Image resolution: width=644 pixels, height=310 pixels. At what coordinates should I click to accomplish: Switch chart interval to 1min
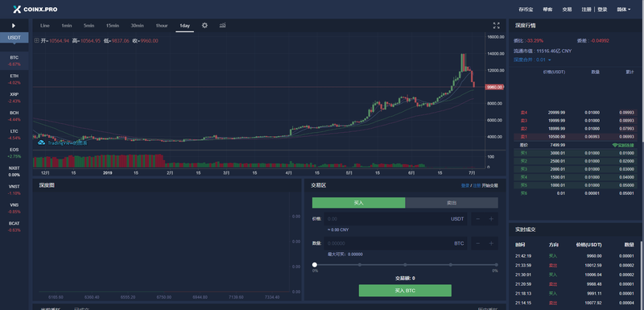coord(67,26)
